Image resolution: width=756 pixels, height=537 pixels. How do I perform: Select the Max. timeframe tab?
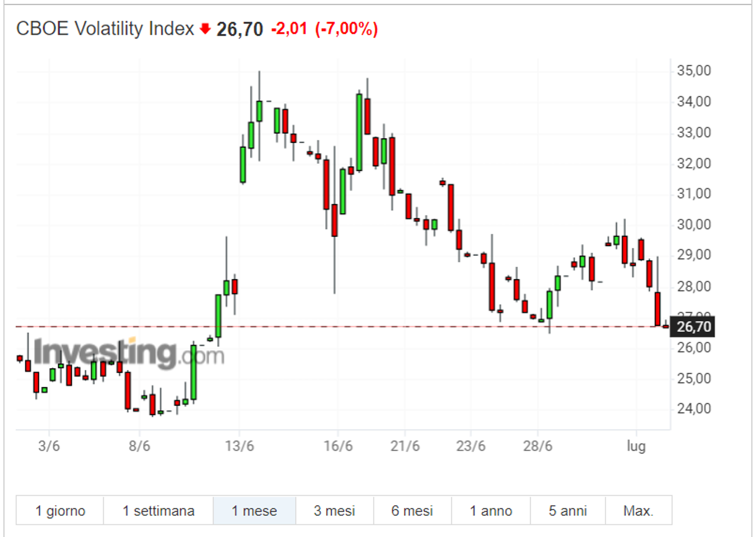click(639, 511)
